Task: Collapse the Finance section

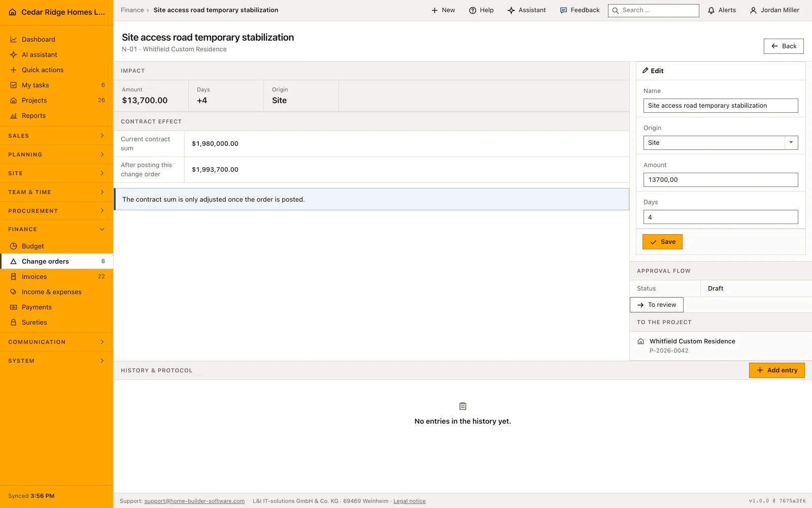Action: (56, 229)
